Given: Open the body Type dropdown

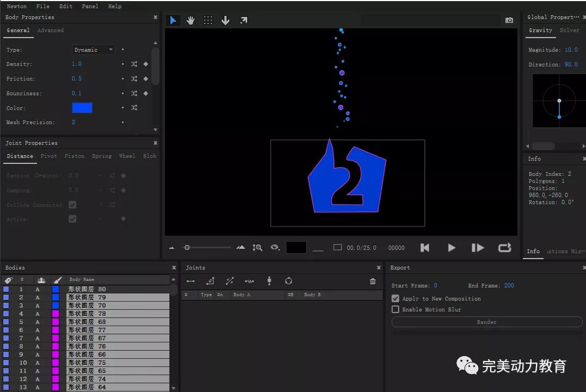Looking at the screenshot, I should click(94, 50).
